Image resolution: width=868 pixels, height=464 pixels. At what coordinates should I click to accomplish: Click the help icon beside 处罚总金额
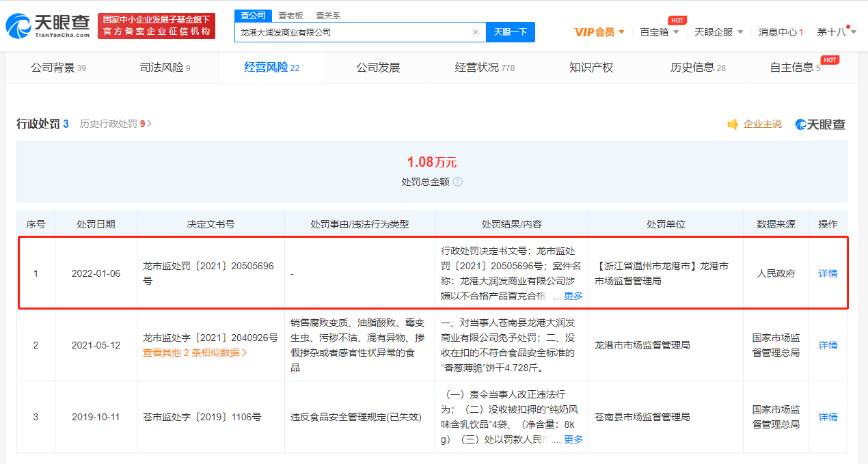click(458, 182)
